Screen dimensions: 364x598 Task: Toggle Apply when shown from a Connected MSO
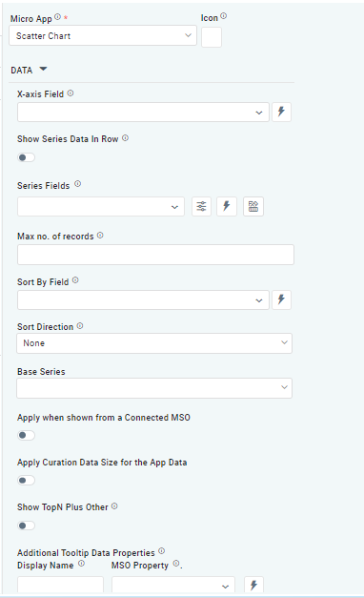point(26,435)
